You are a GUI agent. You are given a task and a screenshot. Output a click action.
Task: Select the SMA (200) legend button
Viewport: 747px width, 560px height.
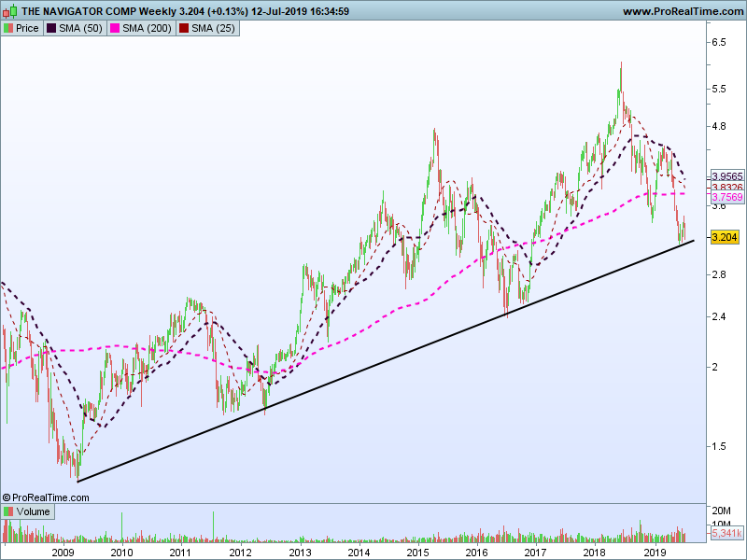click(141, 28)
